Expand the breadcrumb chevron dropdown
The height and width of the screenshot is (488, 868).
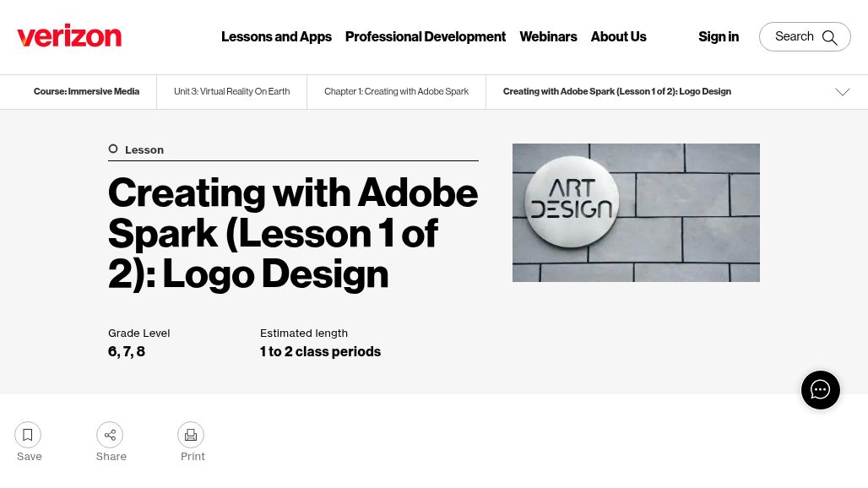click(x=843, y=92)
